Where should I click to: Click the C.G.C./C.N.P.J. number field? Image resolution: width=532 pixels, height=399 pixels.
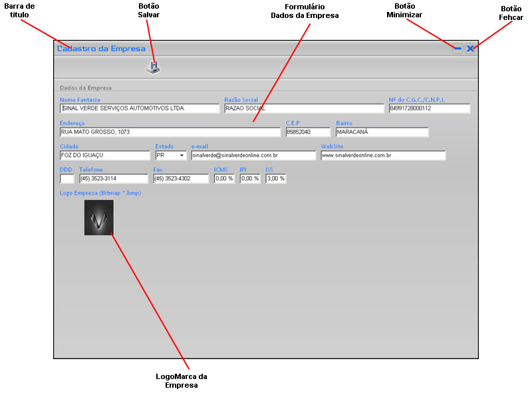[x=429, y=108]
